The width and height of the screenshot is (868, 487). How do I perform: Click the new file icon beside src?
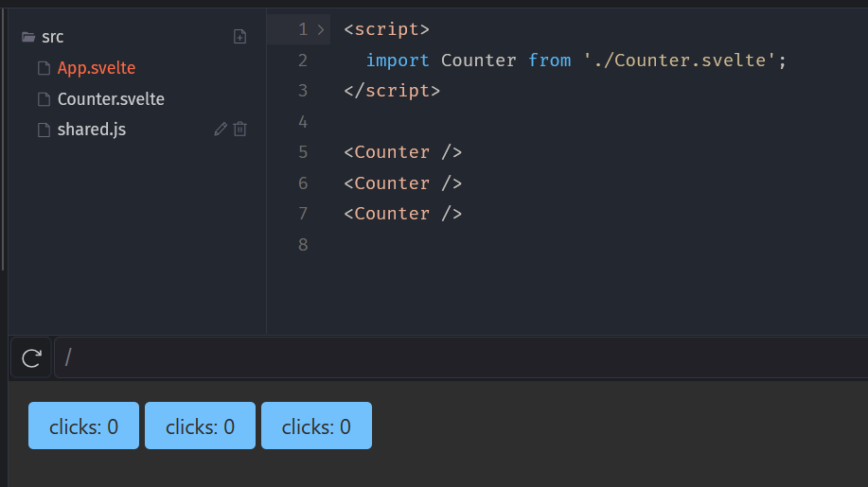tap(240, 37)
